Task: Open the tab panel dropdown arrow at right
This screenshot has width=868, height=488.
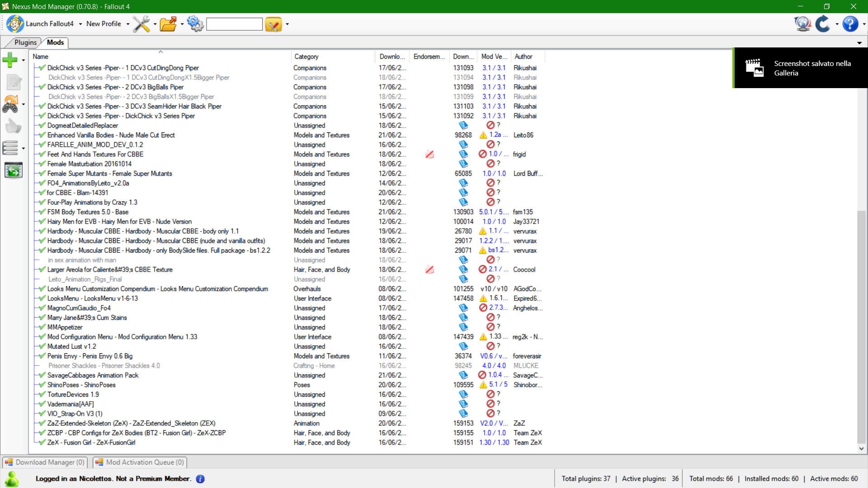Action: point(859,43)
